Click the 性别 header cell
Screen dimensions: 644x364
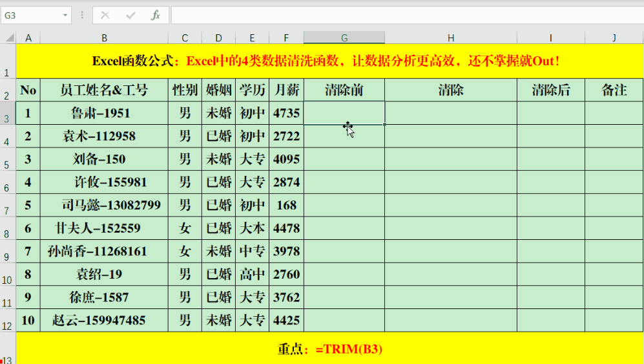point(185,90)
